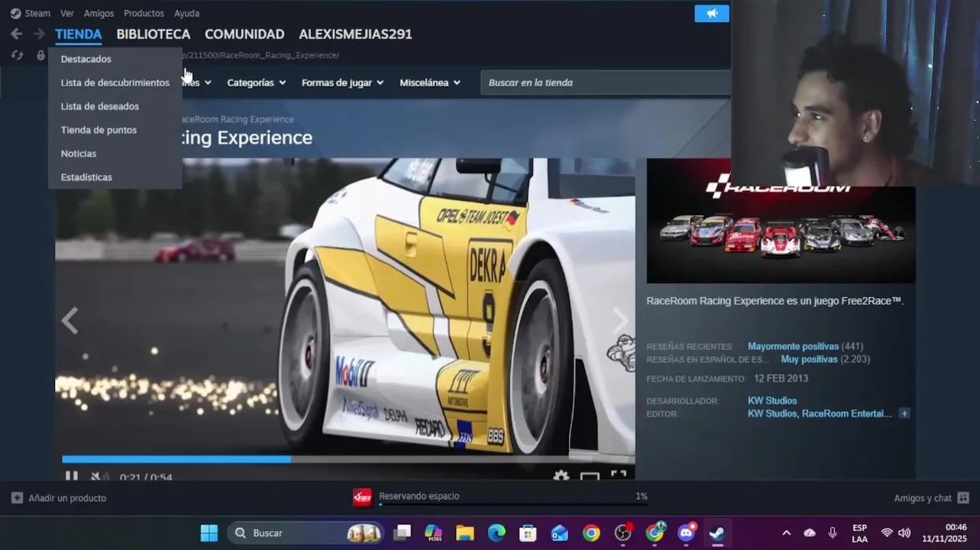The width and height of the screenshot is (980, 550).
Task: Pause the trailer video
Action: 71,477
